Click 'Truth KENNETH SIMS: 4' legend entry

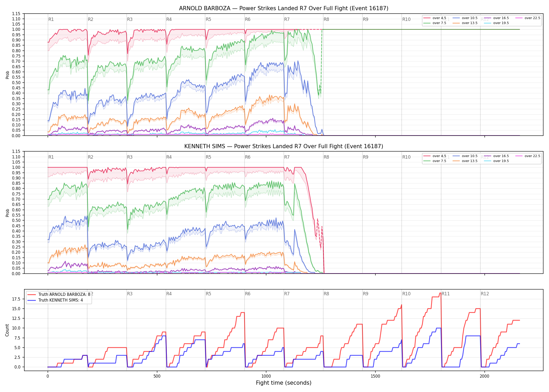55,300
